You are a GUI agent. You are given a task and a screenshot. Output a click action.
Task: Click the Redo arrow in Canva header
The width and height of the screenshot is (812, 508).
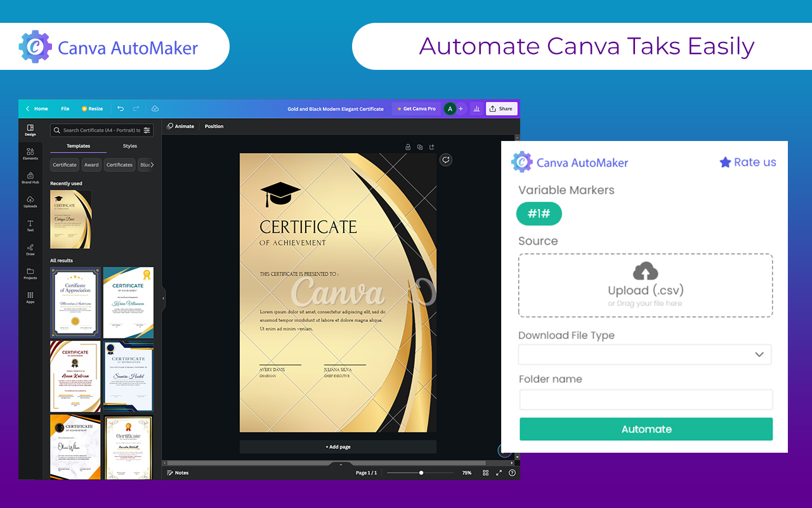(136, 109)
